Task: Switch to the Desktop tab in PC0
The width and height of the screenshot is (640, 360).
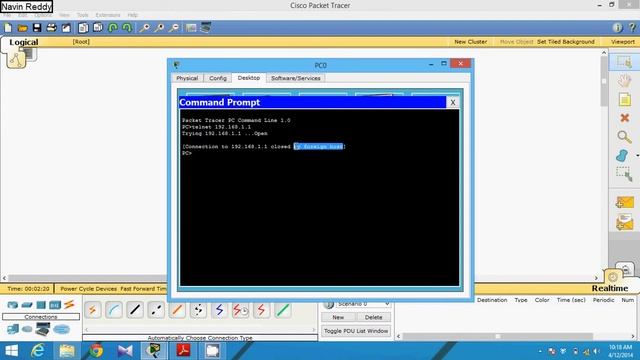Action: coord(249,78)
